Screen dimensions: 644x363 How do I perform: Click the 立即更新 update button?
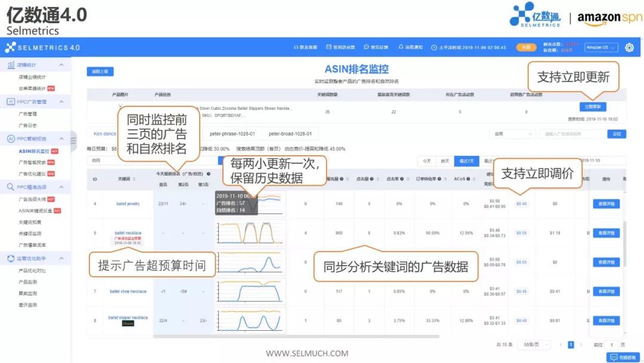pyautogui.click(x=592, y=107)
